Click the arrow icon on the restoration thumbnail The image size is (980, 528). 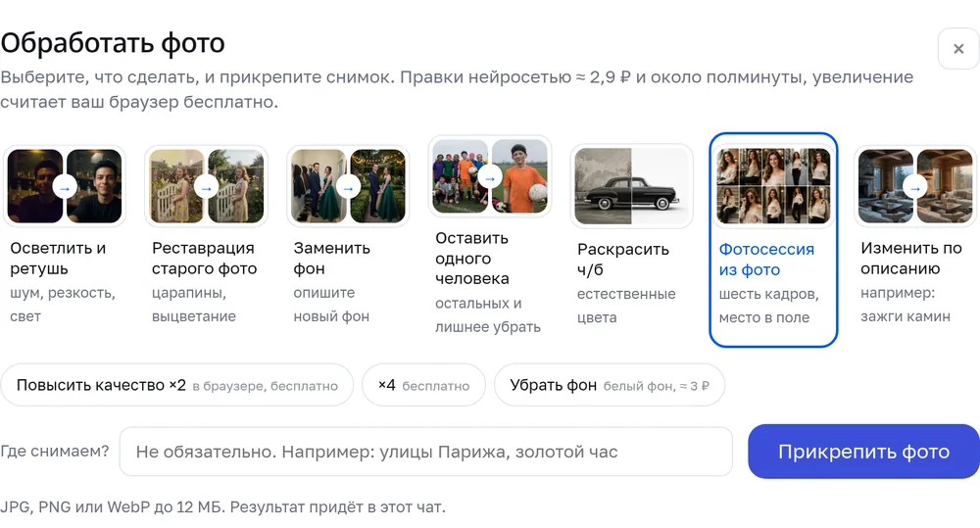click(x=206, y=186)
